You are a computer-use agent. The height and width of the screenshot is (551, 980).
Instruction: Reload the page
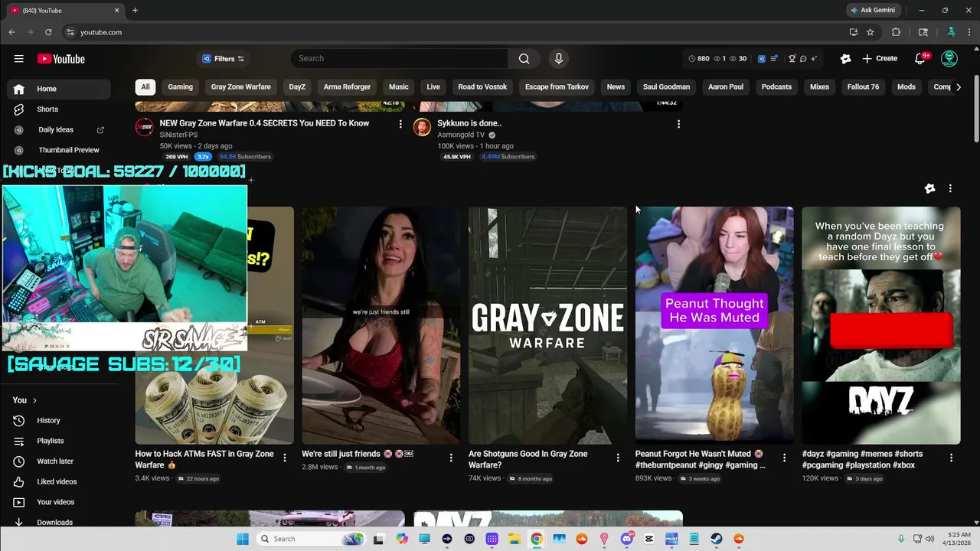click(48, 32)
